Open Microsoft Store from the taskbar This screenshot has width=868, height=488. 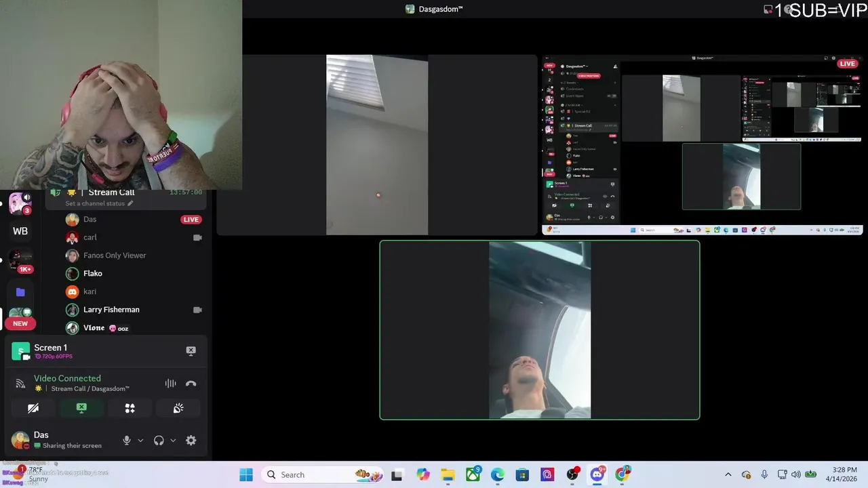tap(522, 474)
